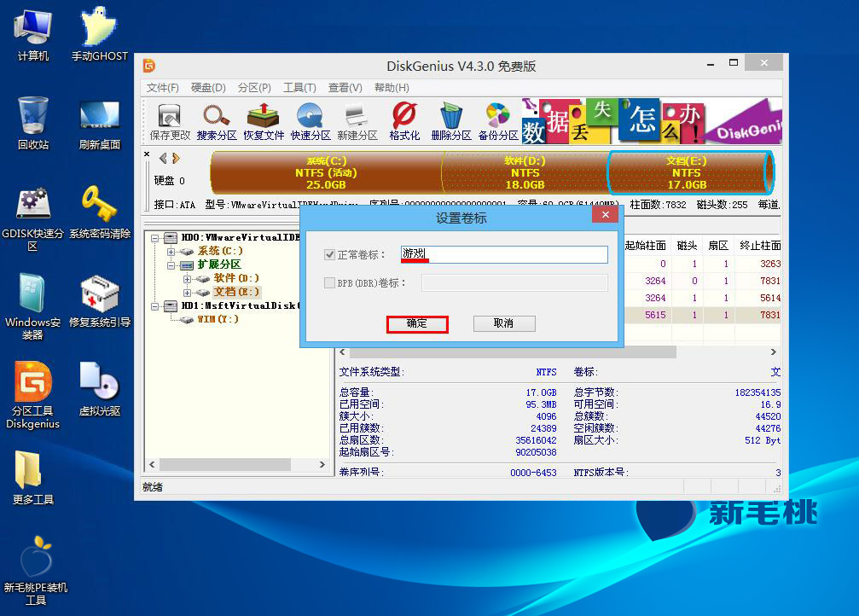Image resolution: width=859 pixels, height=616 pixels.
Task: Select 扩展分区 in the disk tree
Action: click(219, 264)
